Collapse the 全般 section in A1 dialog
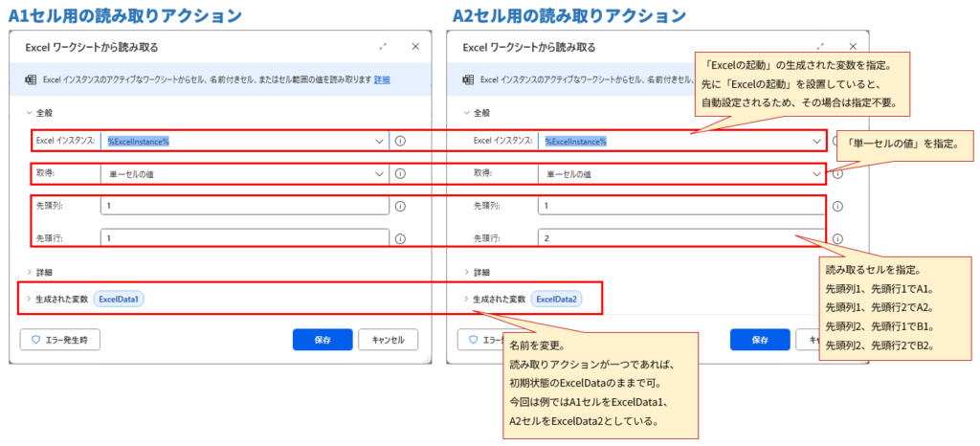This screenshot has height=446, width=980. tap(28, 113)
